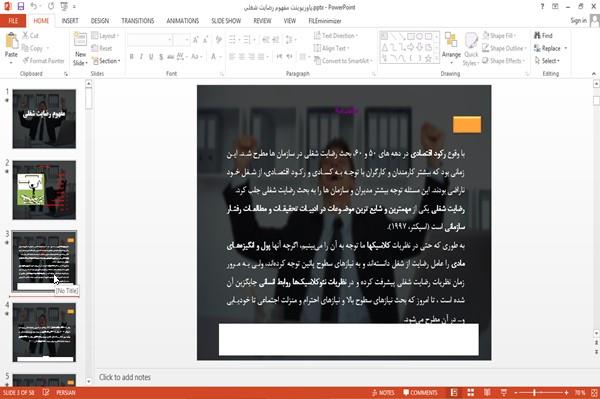The width and height of the screenshot is (600, 399).
Task: Click the orange rectangle shape on slide
Action: point(467,125)
